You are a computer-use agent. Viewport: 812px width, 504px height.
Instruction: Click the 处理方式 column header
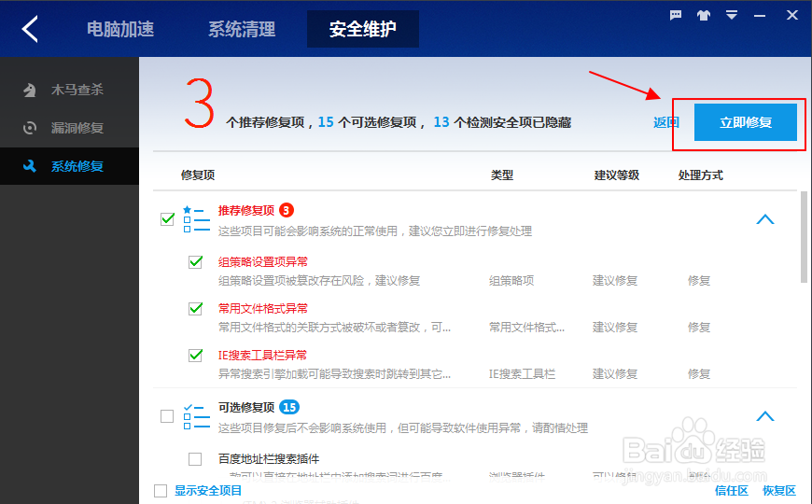(x=701, y=175)
